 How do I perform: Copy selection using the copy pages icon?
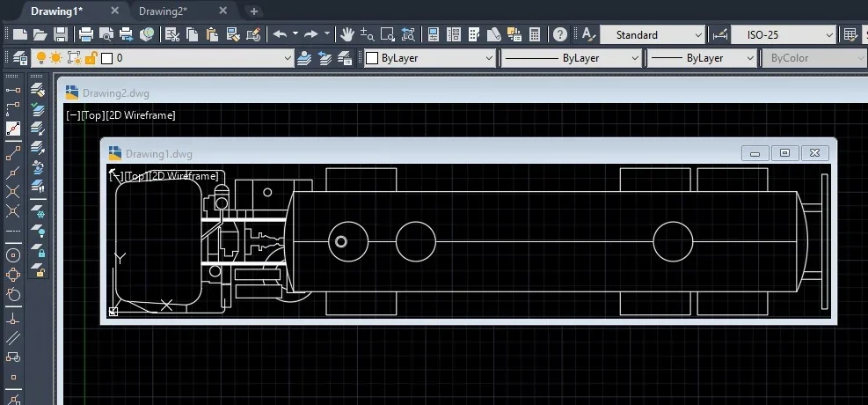[192, 34]
